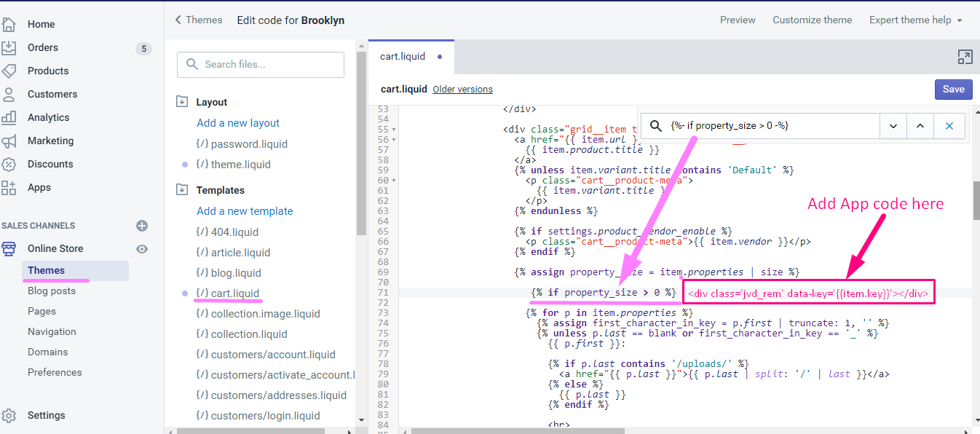The width and height of the screenshot is (980, 434).
Task: Fold code at line 55
Action: click(394, 129)
